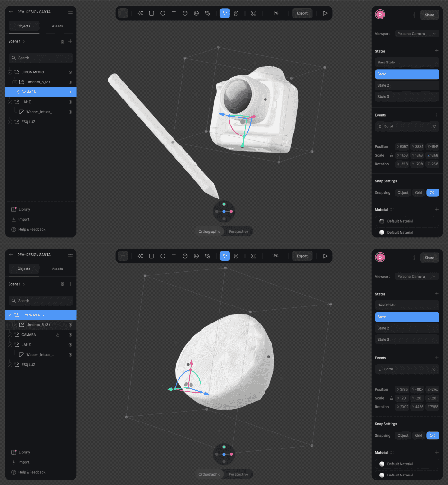
Task: Click the Export button above the camera model
Action: [x=302, y=13]
